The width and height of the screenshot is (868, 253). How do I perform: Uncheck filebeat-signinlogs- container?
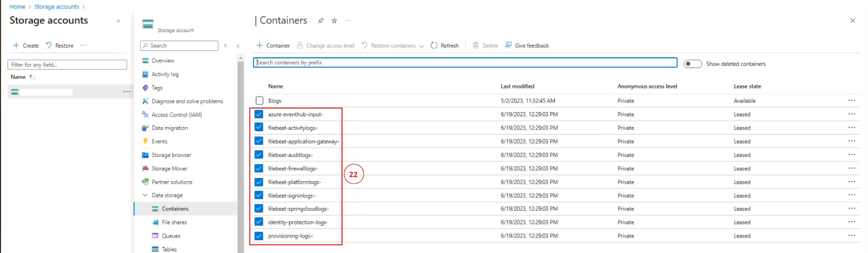coord(259,195)
